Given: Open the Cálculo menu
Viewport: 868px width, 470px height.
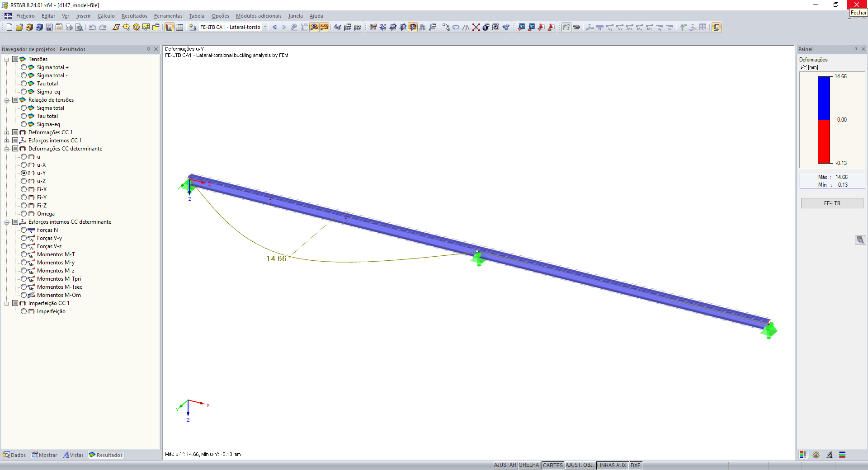Looking at the screenshot, I should tap(106, 16).
